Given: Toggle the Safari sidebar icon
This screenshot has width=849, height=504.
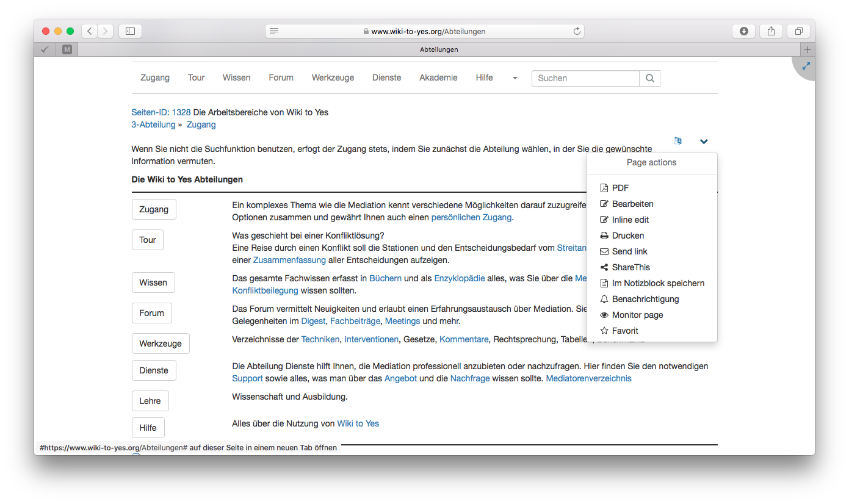Looking at the screenshot, I should pyautogui.click(x=130, y=31).
